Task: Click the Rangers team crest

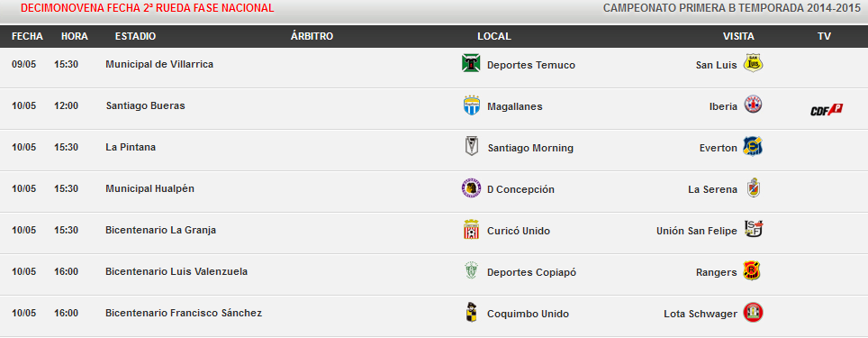Action: coord(752,271)
